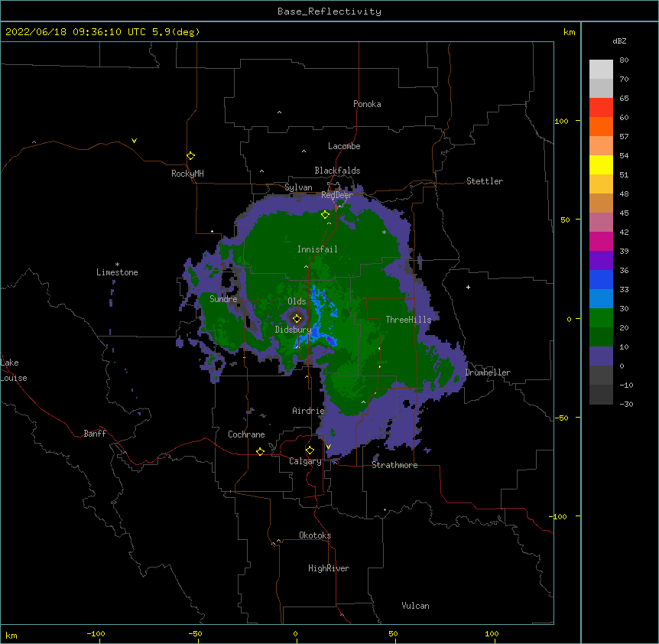Screen dimensions: 659x644
Task: Click the km unit label beside the timestamp row
Action: click(x=570, y=32)
